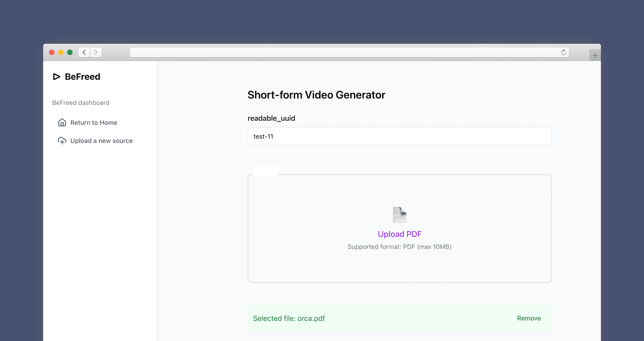Focus the readable_uuid input field

click(399, 136)
